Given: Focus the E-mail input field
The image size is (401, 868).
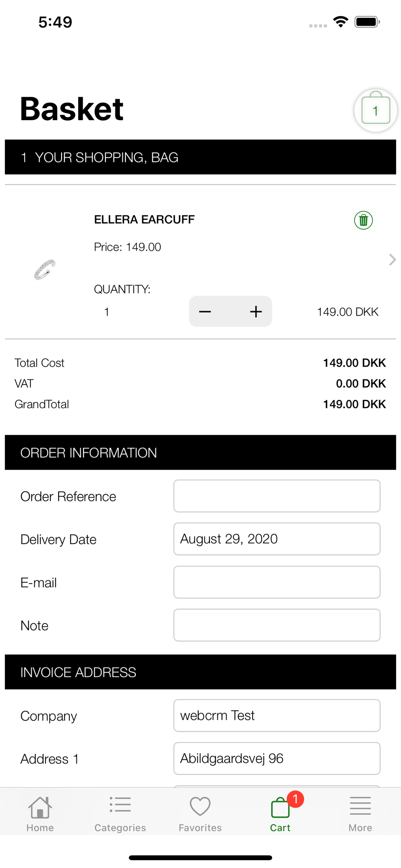Looking at the screenshot, I should point(277,582).
